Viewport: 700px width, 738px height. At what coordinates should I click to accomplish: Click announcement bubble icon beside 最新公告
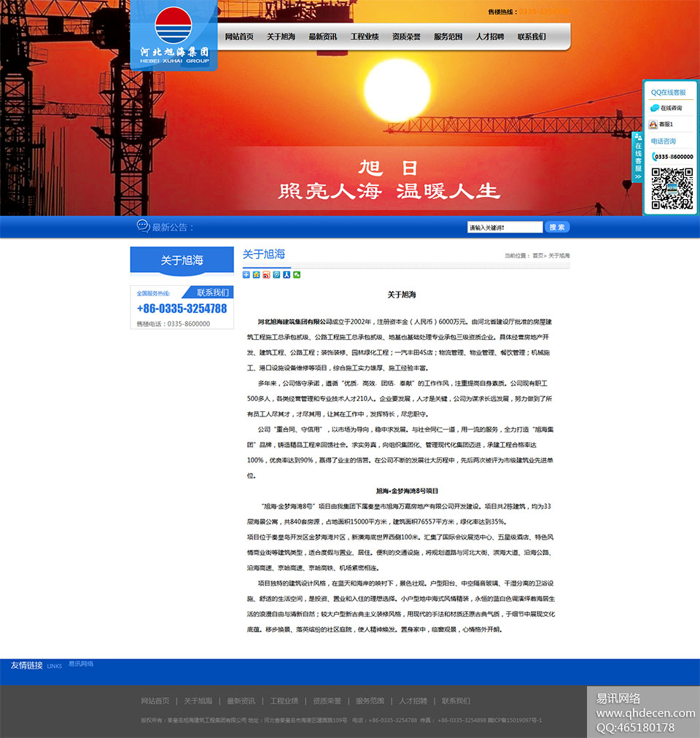pyautogui.click(x=141, y=227)
